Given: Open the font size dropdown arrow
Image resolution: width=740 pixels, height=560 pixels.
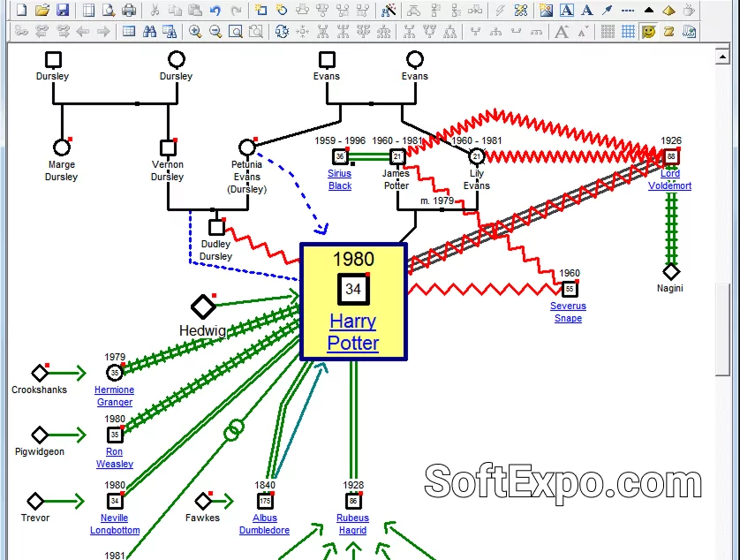Looking at the screenshot, I should tap(587, 29).
